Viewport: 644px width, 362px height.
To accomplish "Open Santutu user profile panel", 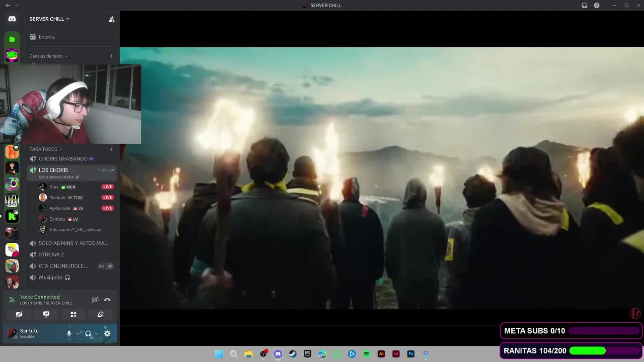I will [x=34, y=333].
